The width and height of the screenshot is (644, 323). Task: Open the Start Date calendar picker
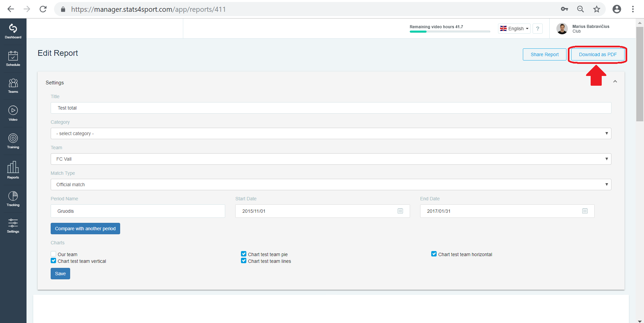coord(400,211)
